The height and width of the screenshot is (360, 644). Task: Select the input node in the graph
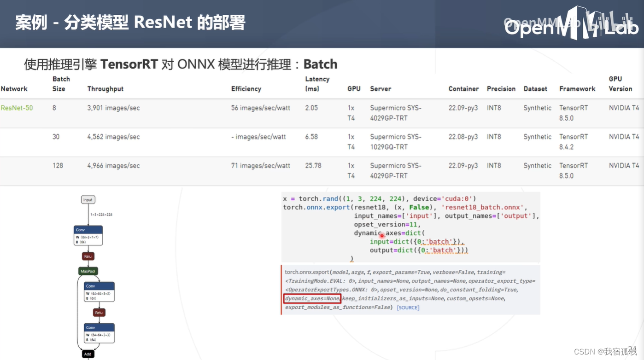[x=88, y=200]
